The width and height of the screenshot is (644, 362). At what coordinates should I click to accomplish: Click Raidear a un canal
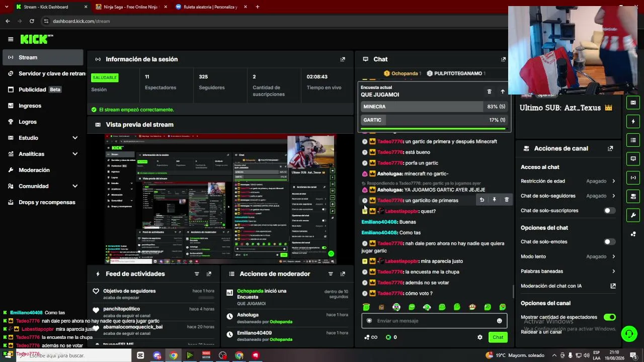click(541, 332)
